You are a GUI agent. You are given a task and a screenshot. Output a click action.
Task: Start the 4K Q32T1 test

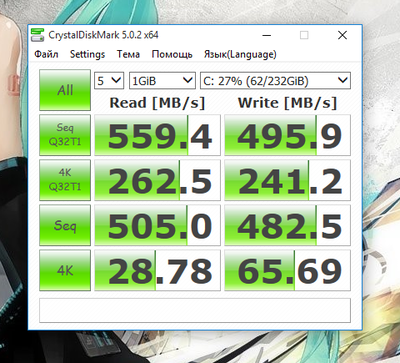tap(65, 180)
